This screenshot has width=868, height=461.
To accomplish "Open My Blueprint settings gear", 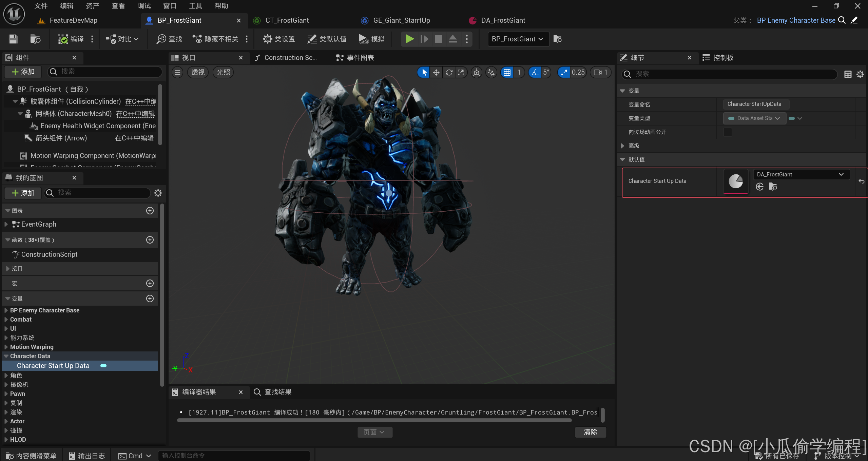I will 158,193.
